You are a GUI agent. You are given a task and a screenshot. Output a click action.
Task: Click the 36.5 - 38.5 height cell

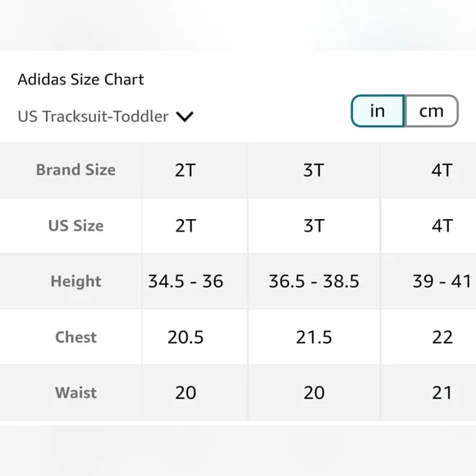click(x=314, y=281)
